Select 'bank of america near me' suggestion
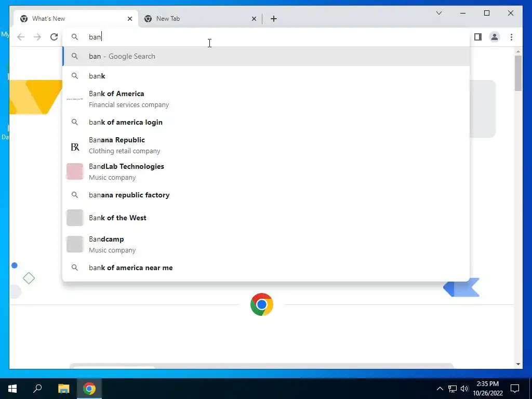This screenshot has width=532, height=399. point(266,268)
